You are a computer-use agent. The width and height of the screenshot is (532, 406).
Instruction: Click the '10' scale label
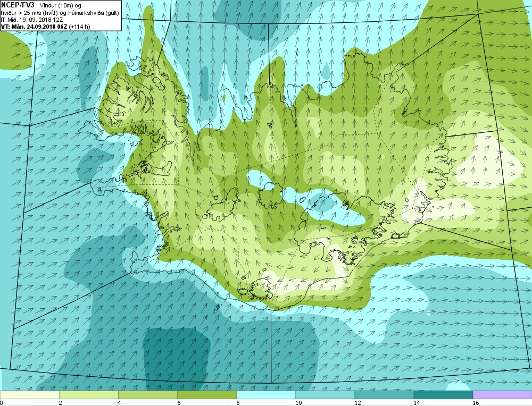click(x=298, y=403)
